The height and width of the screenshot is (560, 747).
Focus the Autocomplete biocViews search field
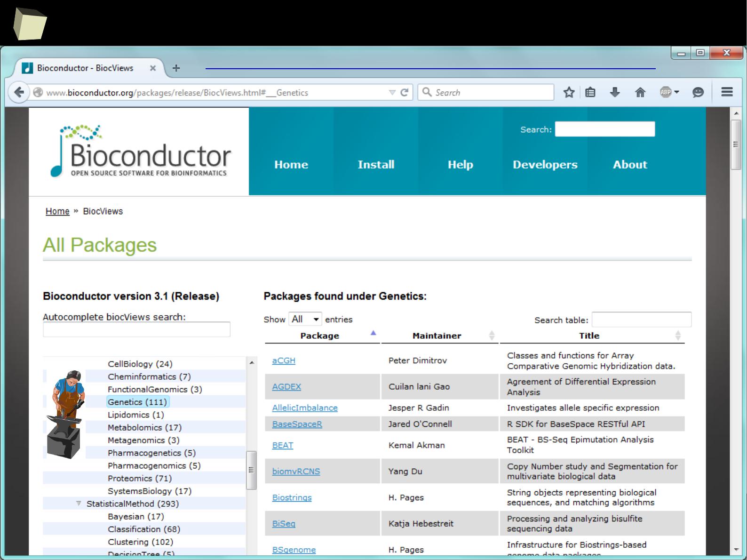[136, 329]
